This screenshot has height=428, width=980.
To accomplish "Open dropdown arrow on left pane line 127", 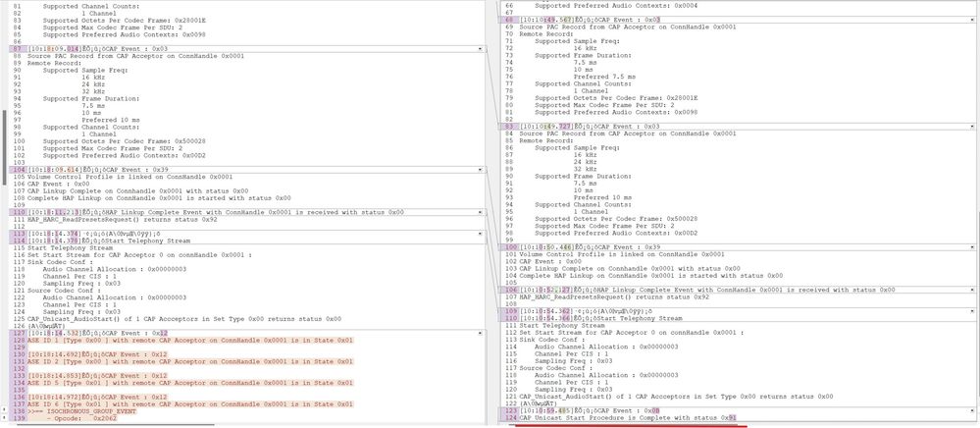I will pos(480,333).
